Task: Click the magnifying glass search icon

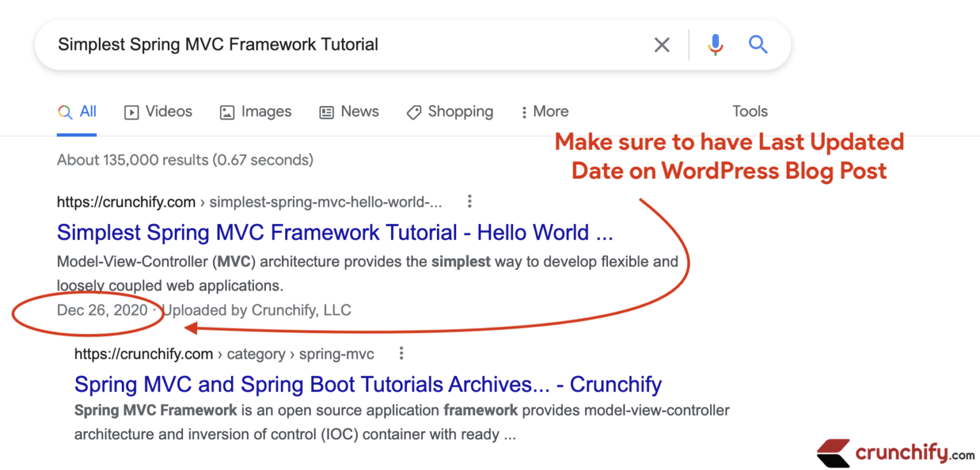Action: (758, 44)
